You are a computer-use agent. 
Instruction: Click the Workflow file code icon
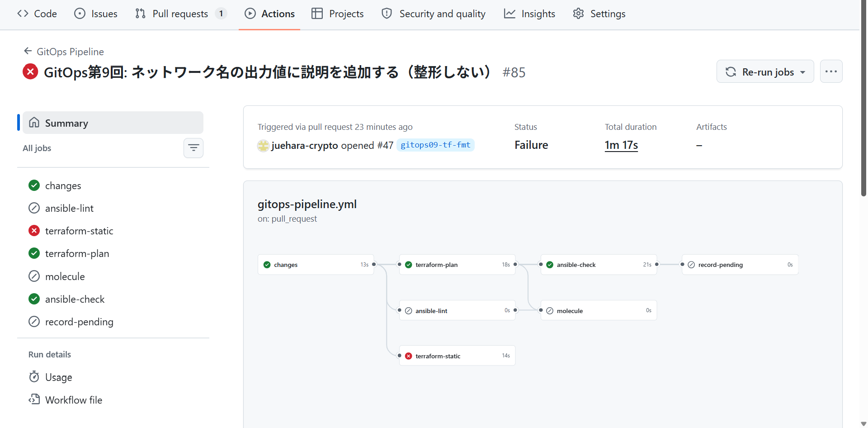[34, 399]
